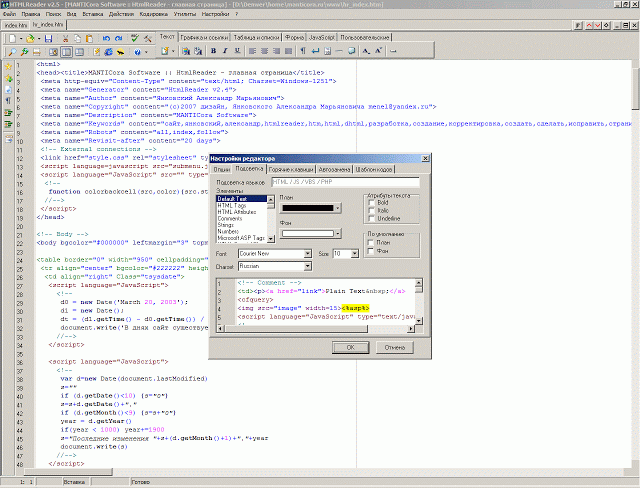Click the Cut scissors icon
This screenshot has height=488, width=640.
(65, 39)
